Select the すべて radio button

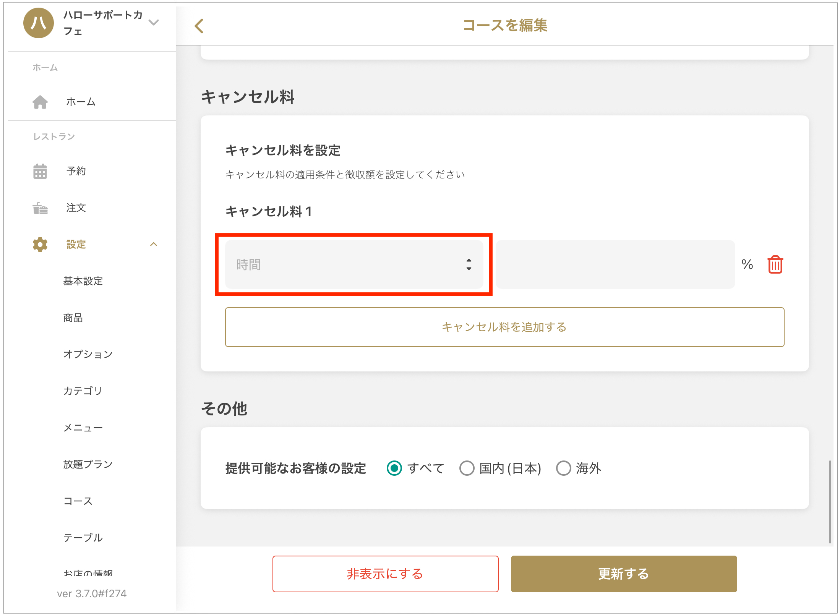pyautogui.click(x=394, y=468)
